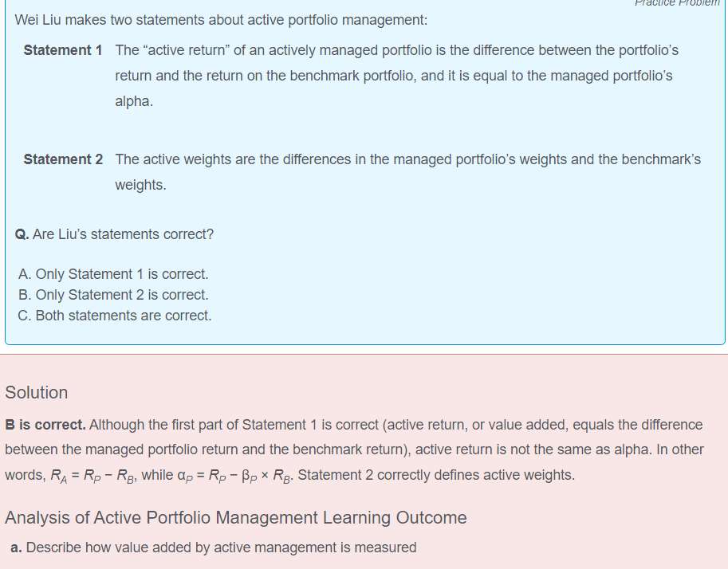
Task: Click the formula RA = RP − RB
Action: point(92,476)
